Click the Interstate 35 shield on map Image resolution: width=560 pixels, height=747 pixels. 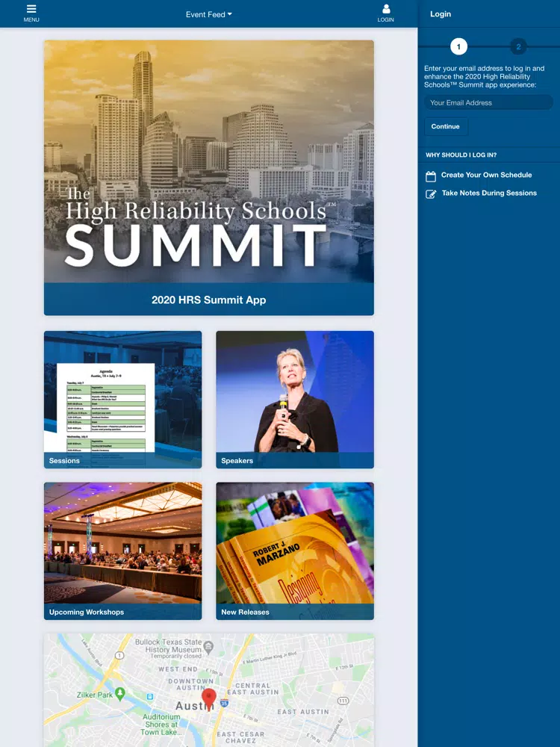224,703
